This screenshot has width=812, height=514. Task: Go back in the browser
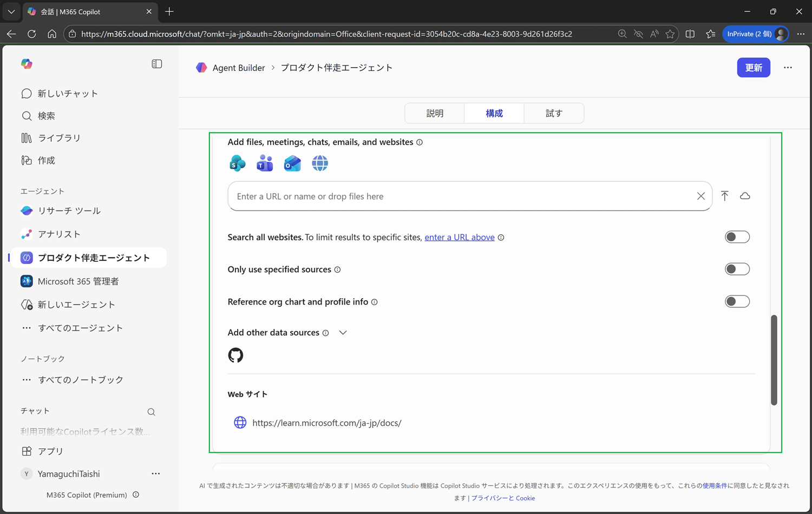click(11, 34)
